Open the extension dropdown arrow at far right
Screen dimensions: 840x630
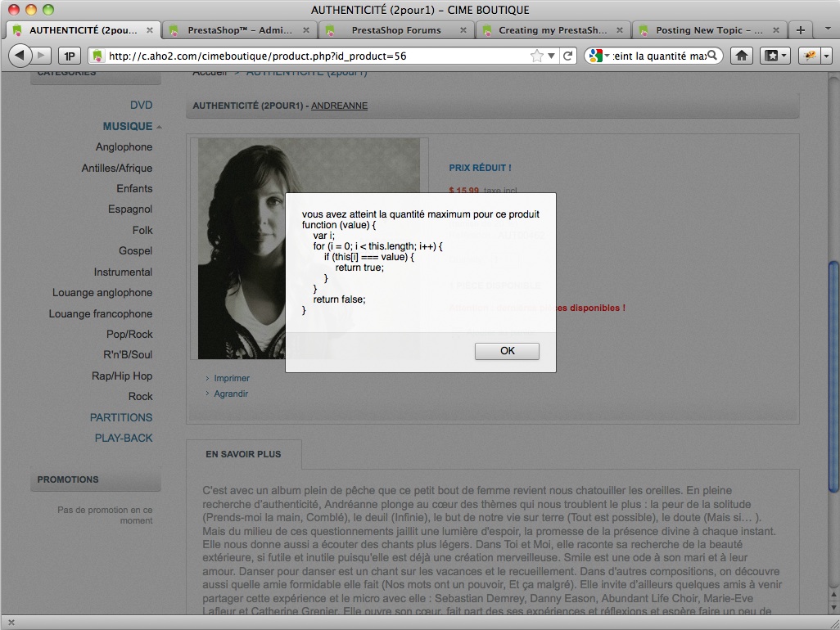pos(826,56)
